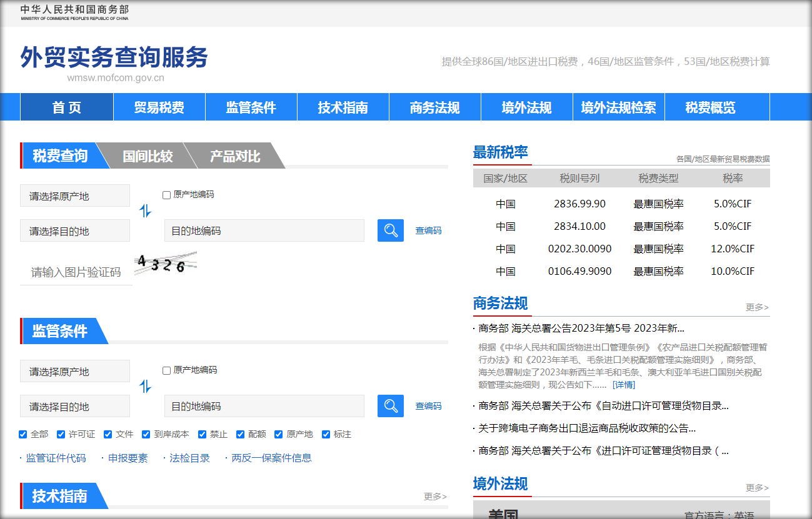The width and height of the screenshot is (812, 519).
Task: Open 跨境电子商务出口退运商品税收政策 announcement
Action: pos(588,428)
